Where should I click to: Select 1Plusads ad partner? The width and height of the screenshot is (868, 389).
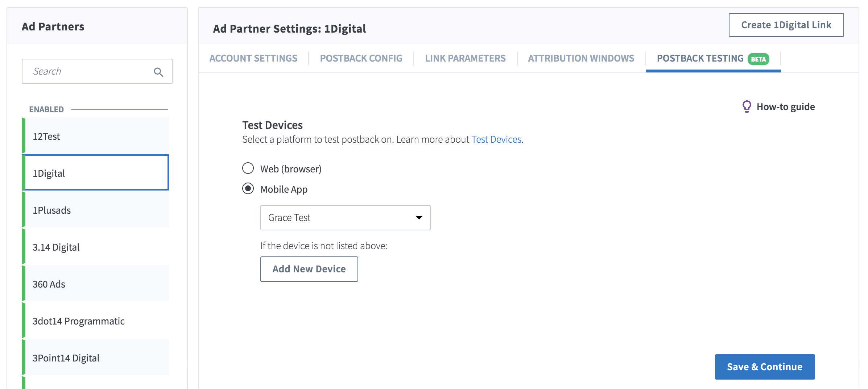(x=95, y=210)
